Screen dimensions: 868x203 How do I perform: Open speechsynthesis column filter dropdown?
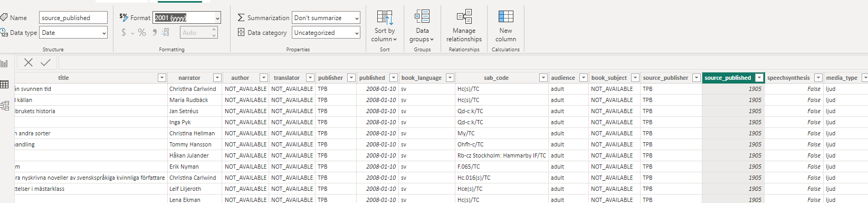pyautogui.click(x=818, y=78)
